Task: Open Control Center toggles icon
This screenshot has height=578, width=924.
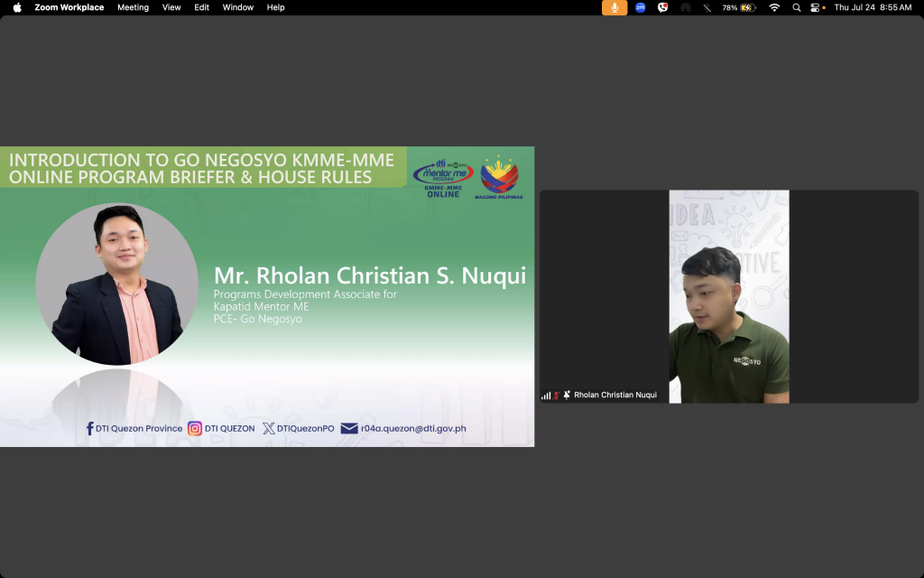Action: 816,7
